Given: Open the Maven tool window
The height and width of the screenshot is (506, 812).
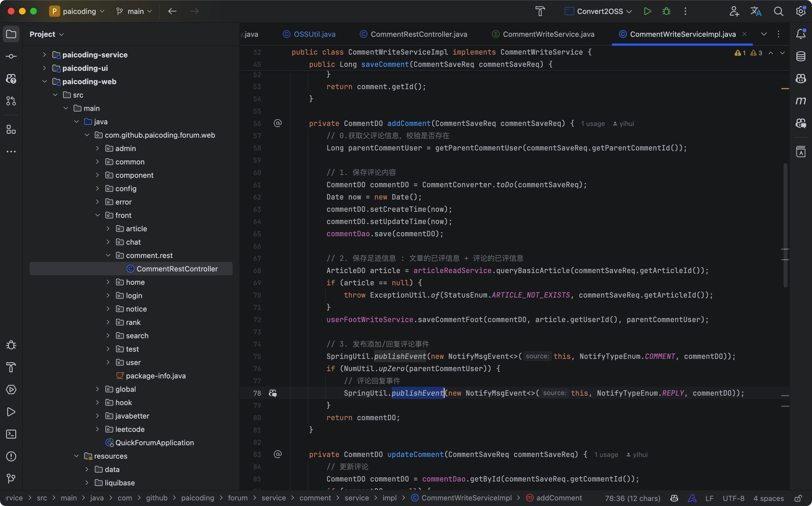Looking at the screenshot, I should pos(801,101).
